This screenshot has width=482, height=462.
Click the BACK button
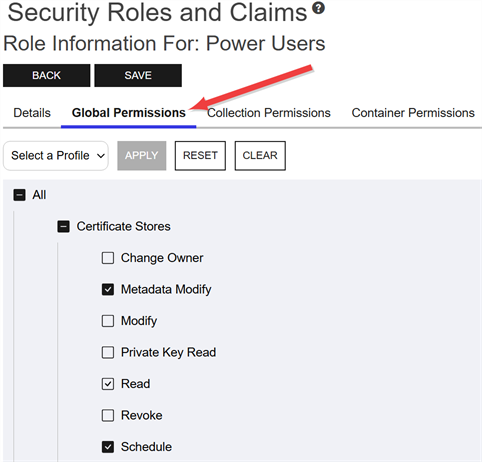[47, 76]
